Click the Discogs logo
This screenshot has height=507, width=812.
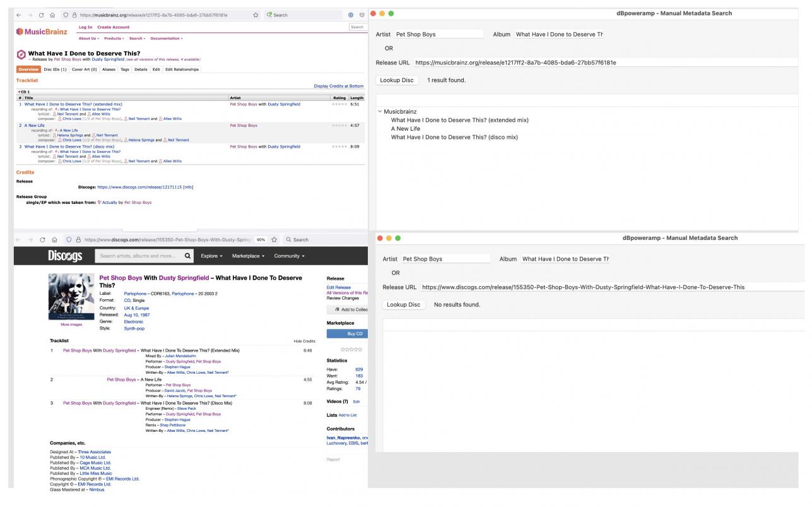65,256
